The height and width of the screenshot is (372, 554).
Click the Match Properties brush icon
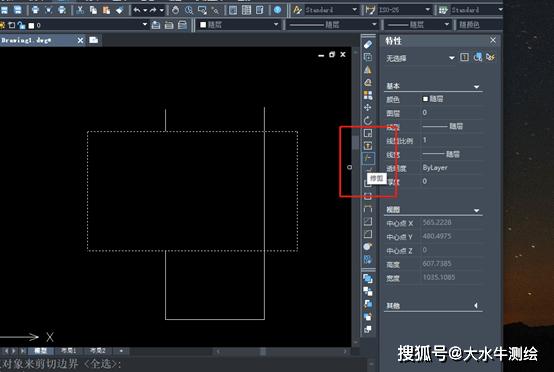(x=120, y=10)
